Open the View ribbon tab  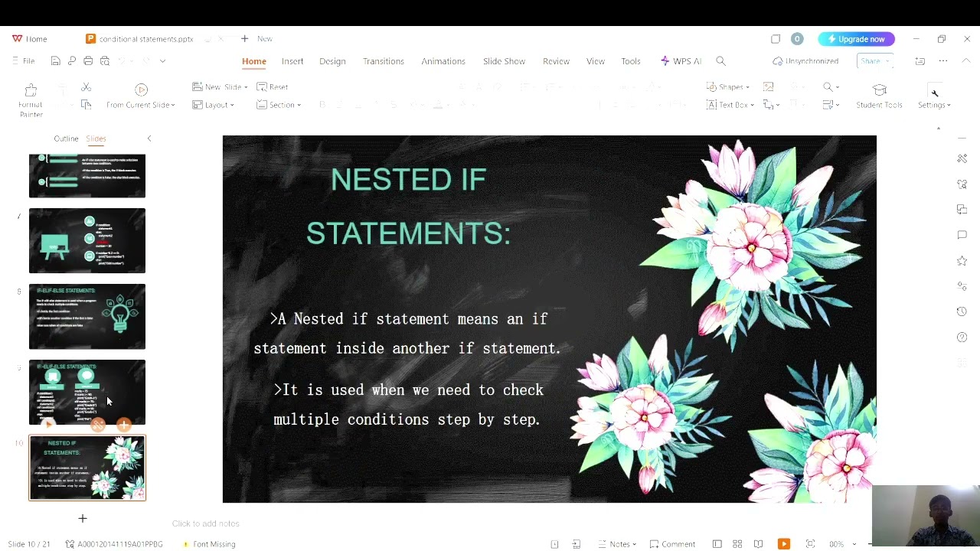pos(596,61)
